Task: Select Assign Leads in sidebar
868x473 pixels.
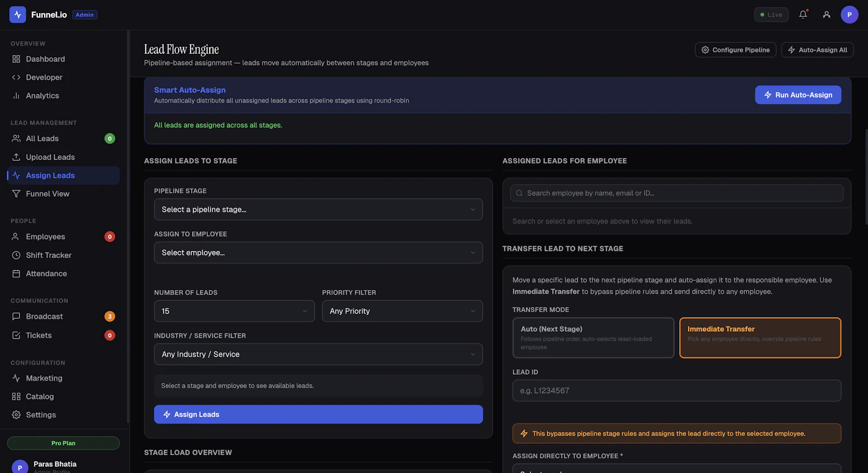Action: click(63, 175)
